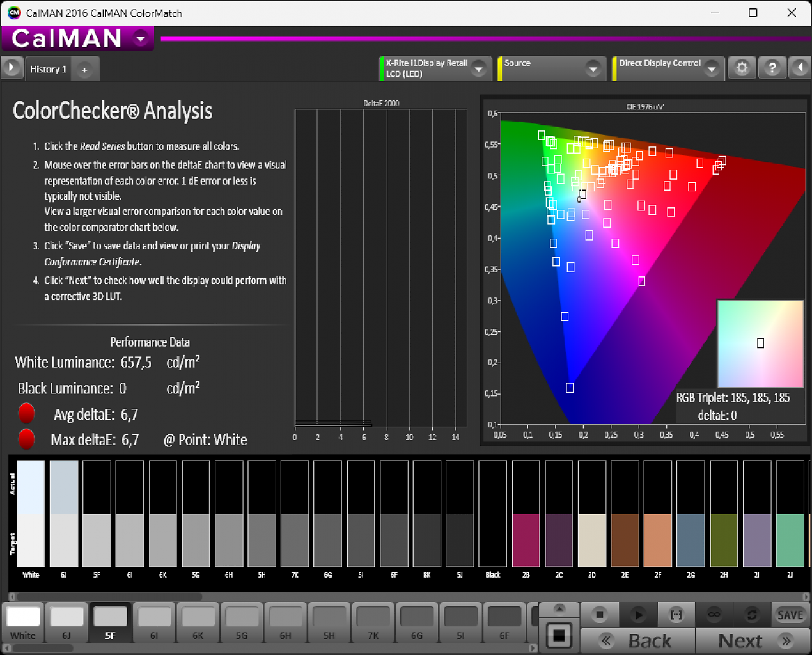The height and width of the screenshot is (655, 812).
Task: Expand the left side panel arrow
Action: (x=12, y=68)
